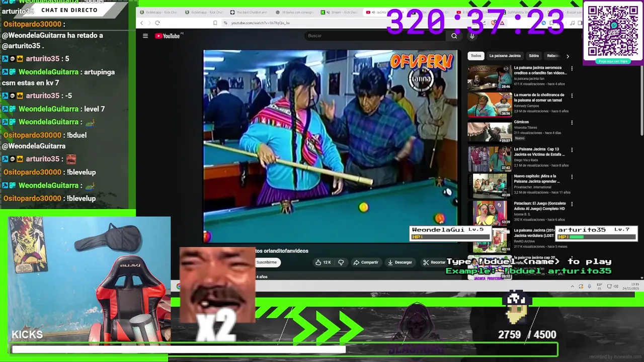Screen dimensions: 644x362
Task: Click 'Kennedy Campos' channel name
Action: [x=526, y=106]
